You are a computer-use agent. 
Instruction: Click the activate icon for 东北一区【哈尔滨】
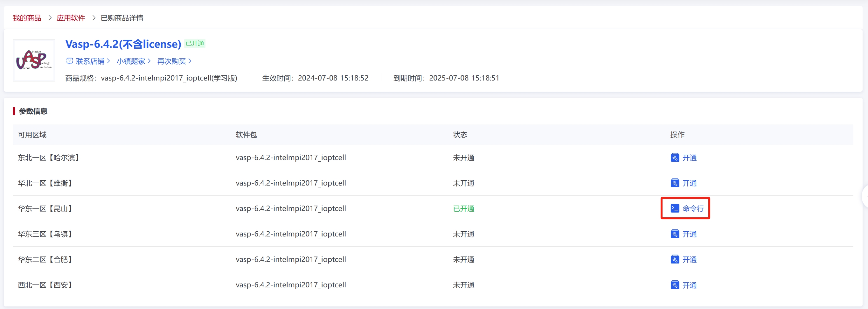pos(675,158)
